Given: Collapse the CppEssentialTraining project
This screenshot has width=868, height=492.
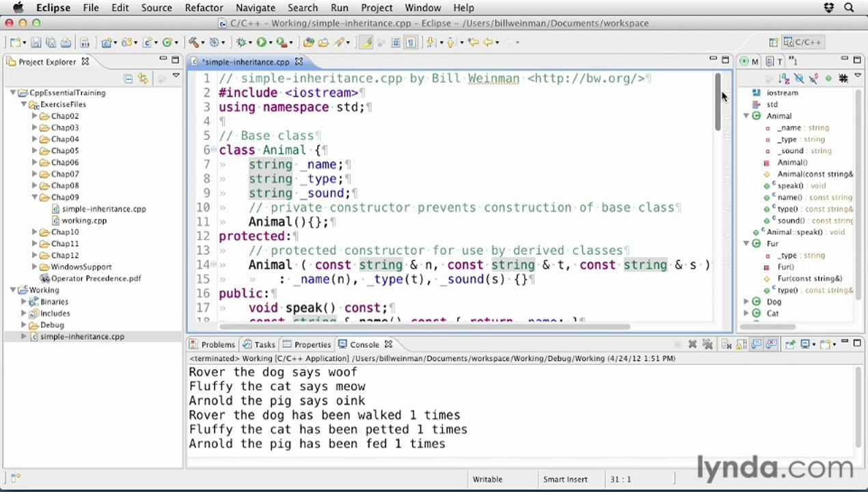Looking at the screenshot, I should pos(13,93).
